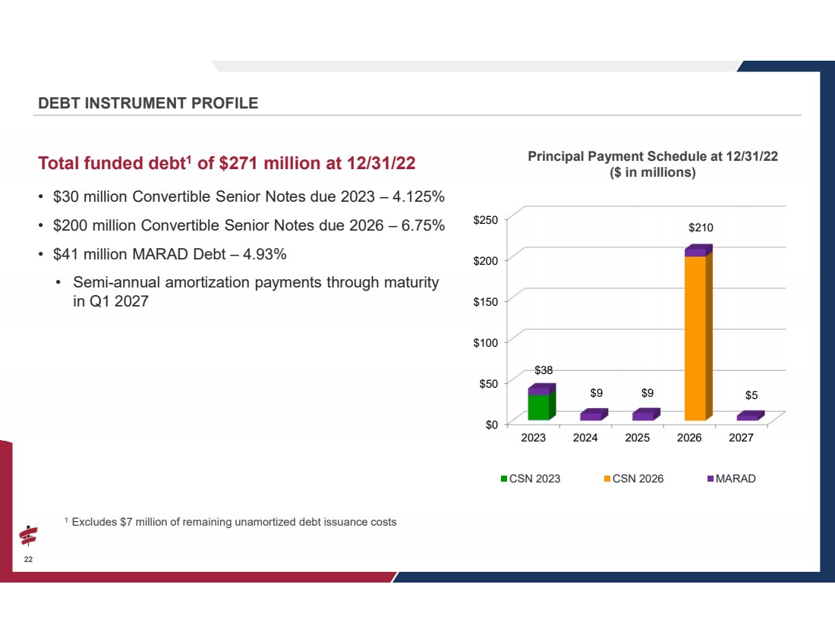
Task: Click the $38 data label above 2023 bar
Action: pyautogui.click(x=544, y=370)
